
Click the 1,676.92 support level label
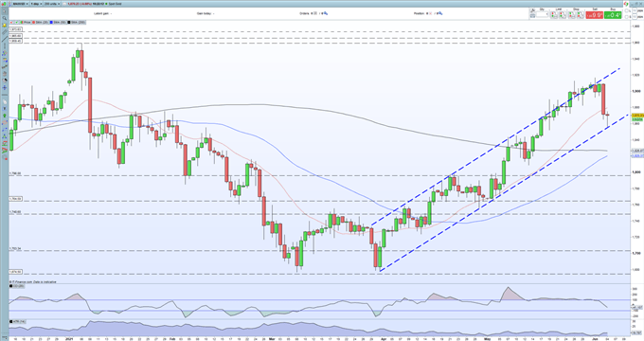click(16, 272)
